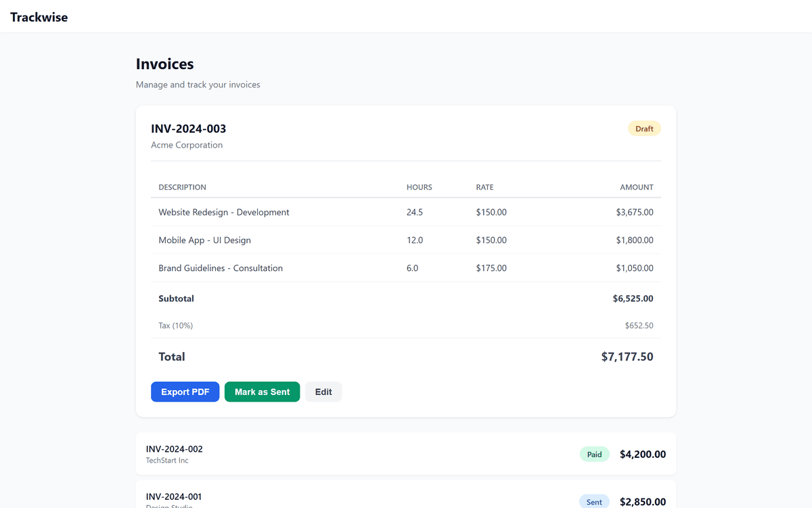This screenshot has width=812, height=508.
Task: Click the Tax (10%) label
Action: coord(176,325)
